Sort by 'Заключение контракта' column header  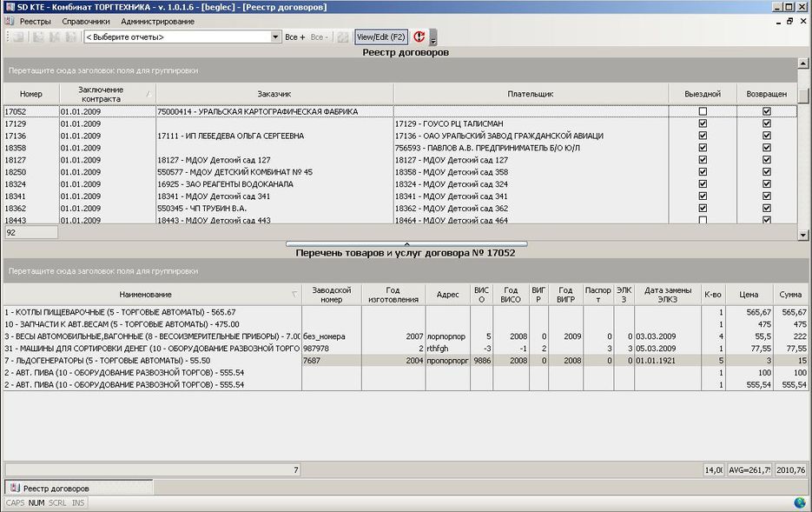tap(107, 94)
